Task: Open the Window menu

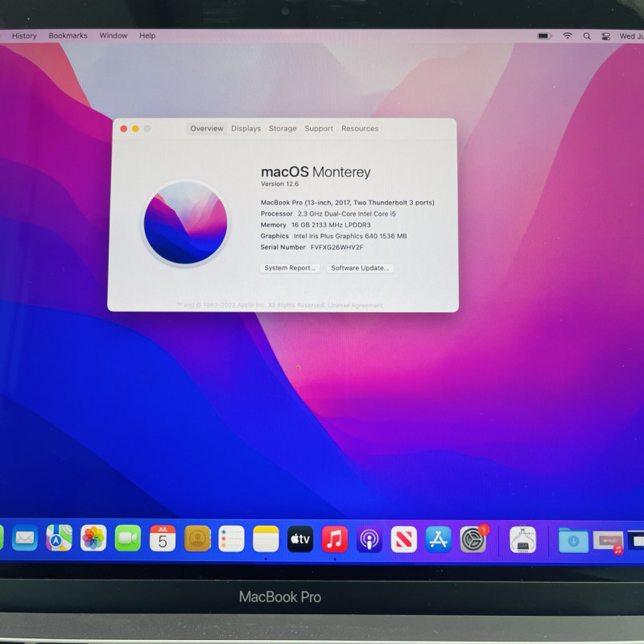Action: 114,35
